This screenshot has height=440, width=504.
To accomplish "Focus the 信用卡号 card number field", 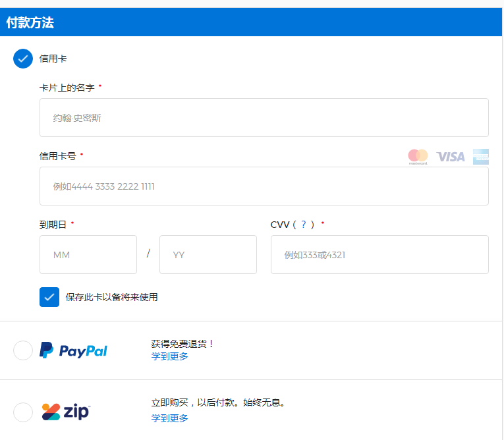I will tap(264, 186).
